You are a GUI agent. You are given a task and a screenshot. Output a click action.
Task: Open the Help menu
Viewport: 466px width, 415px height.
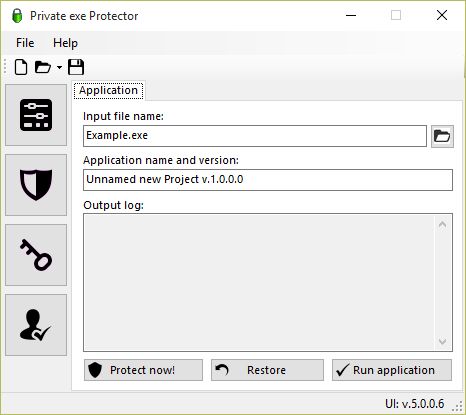pos(65,43)
